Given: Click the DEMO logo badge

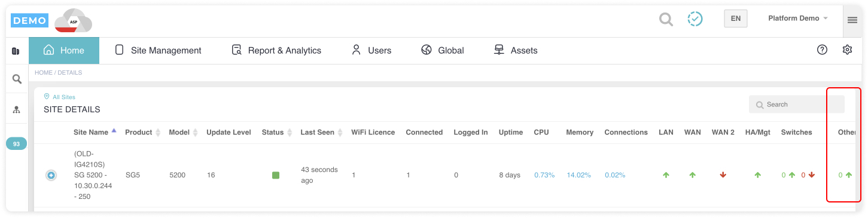Looking at the screenshot, I should point(29,21).
